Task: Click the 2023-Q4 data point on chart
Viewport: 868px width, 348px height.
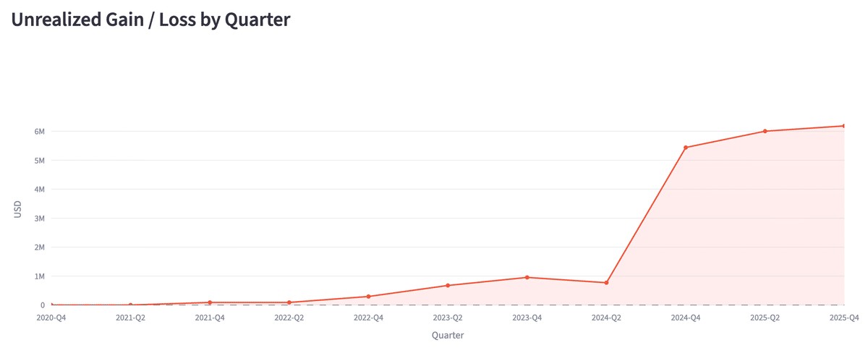Action: (527, 277)
